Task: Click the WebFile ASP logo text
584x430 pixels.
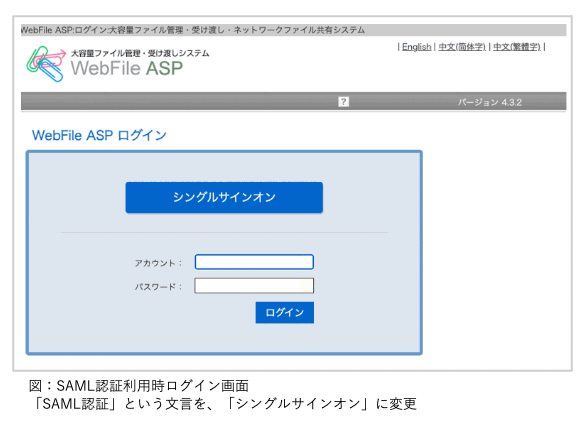Action: pyautogui.click(x=127, y=68)
